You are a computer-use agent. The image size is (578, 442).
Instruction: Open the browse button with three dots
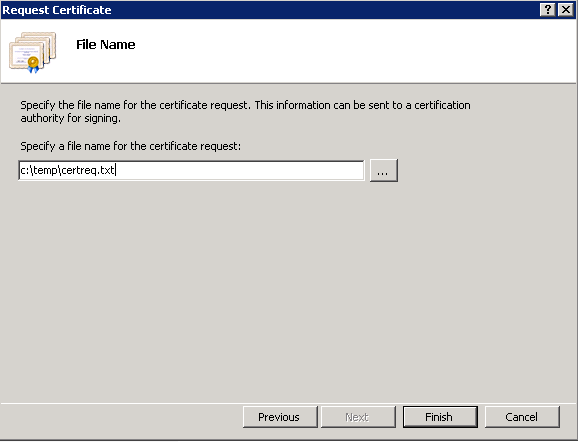pyautogui.click(x=383, y=170)
